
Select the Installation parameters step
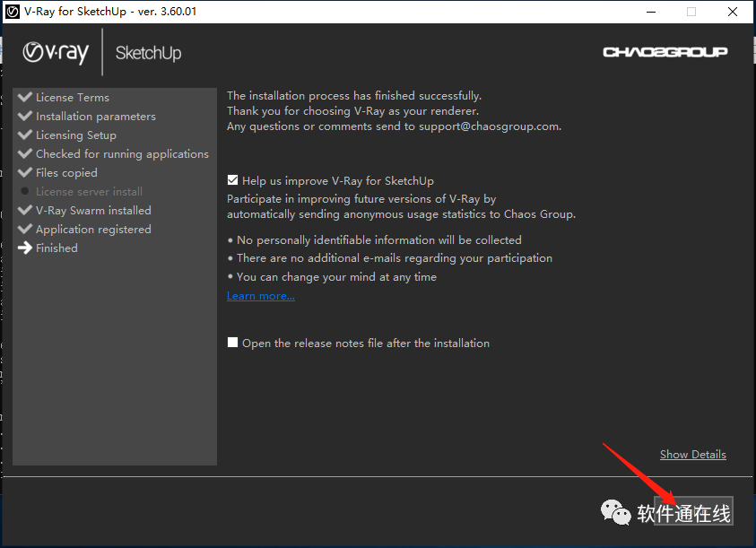96,117
